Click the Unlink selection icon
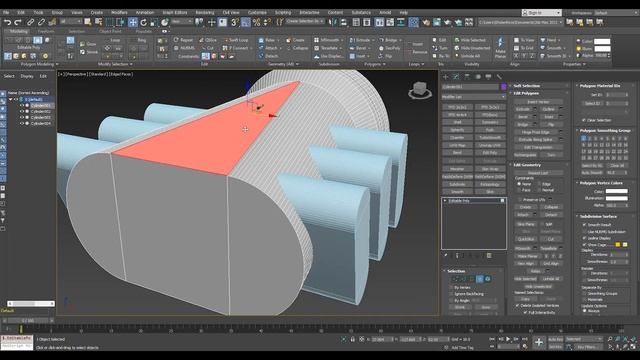 (41, 22)
